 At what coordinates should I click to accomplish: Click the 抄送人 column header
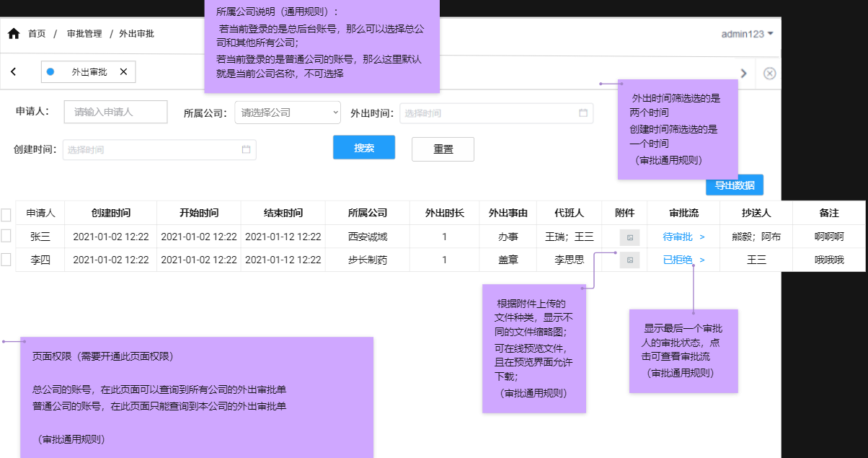click(756, 213)
